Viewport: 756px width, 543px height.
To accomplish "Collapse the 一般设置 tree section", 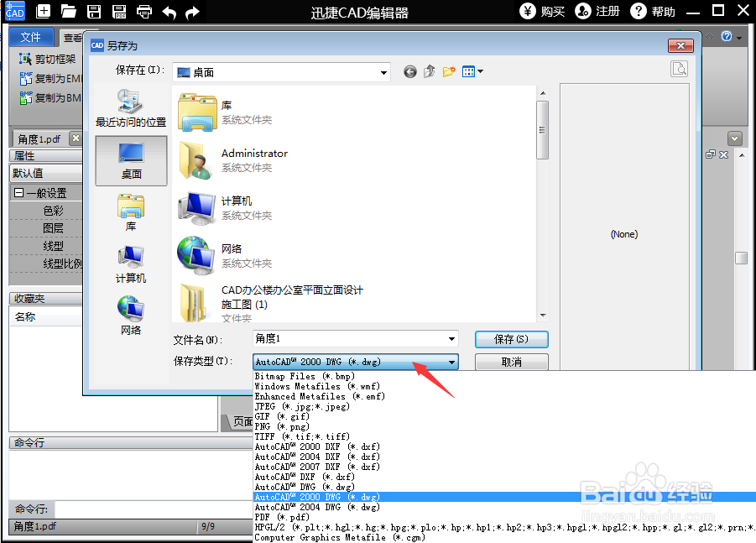I will 18,193.
